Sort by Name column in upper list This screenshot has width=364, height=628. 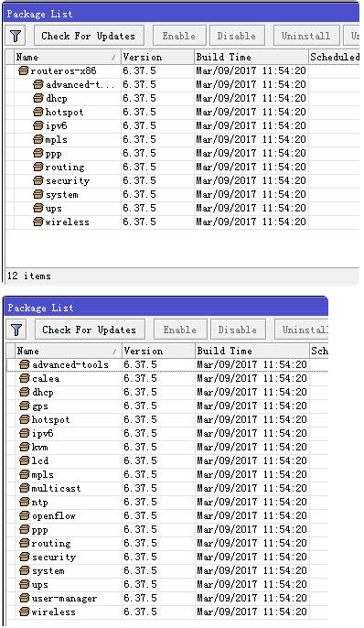[67, 58]
